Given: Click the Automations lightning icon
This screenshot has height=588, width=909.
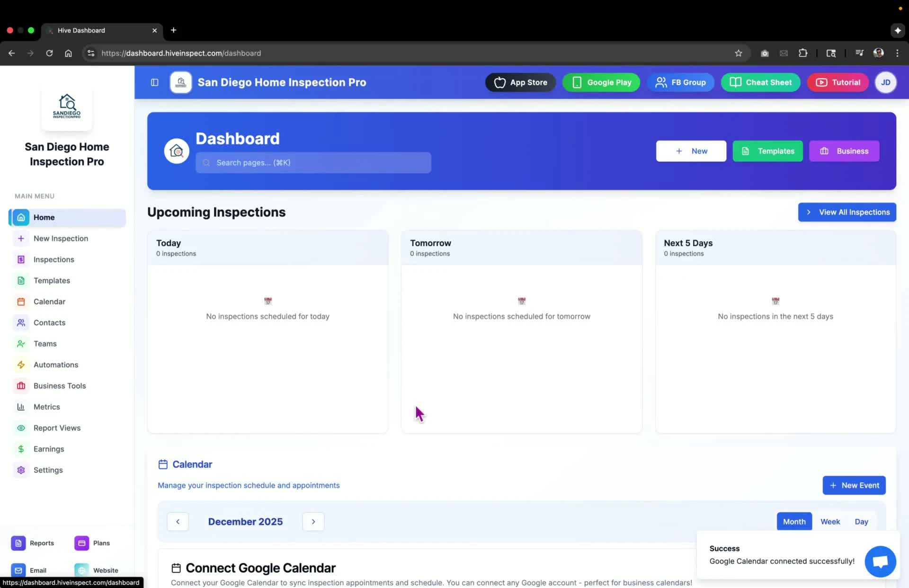Looking at the screenshot, I should coord(21,365).
